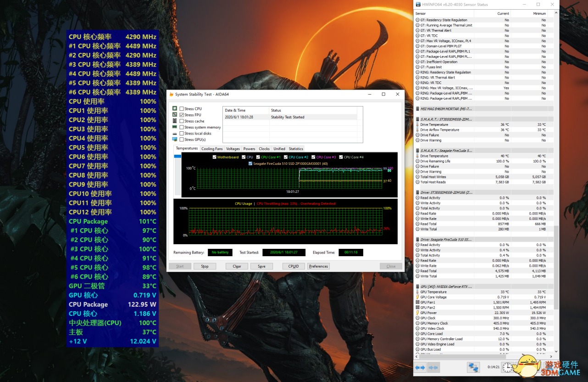Click thermometer icon beside Drive Airflow Temperature
This screenshot has height=382, width=588.
(417, 130)
